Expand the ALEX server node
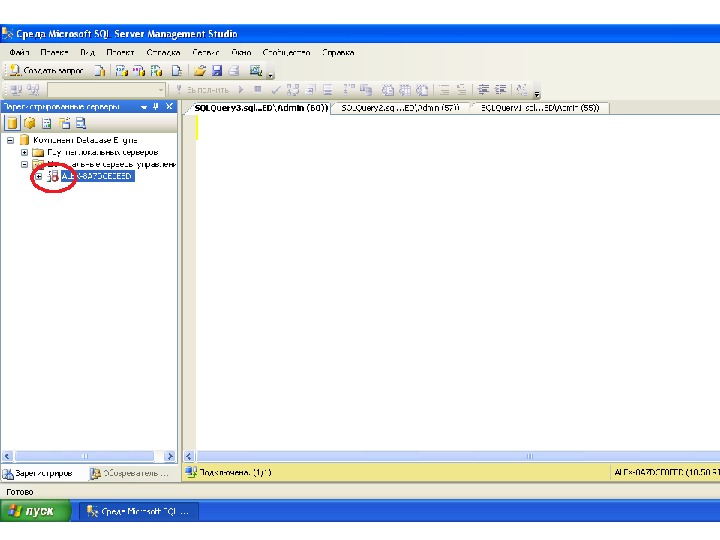This screenshot has height=540, width=720. (39, 176)
